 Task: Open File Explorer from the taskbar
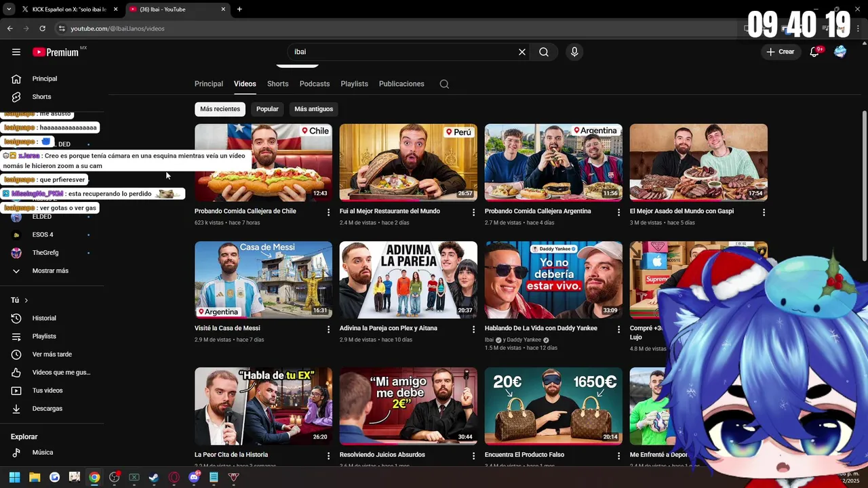tap(35, 477)
